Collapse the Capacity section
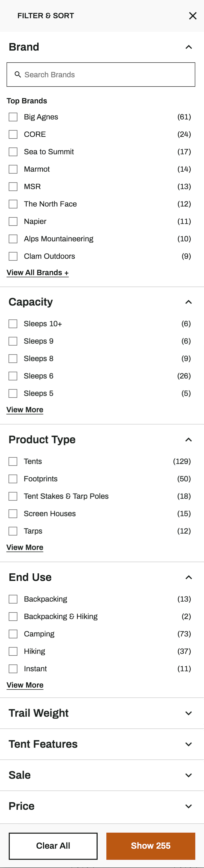 pos(188,302)
